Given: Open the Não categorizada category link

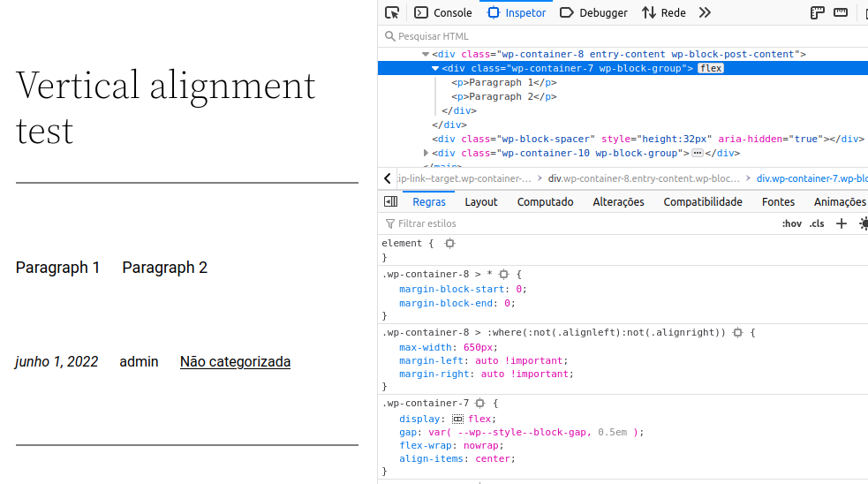Looking at the screenshot, I should (235, 361).
